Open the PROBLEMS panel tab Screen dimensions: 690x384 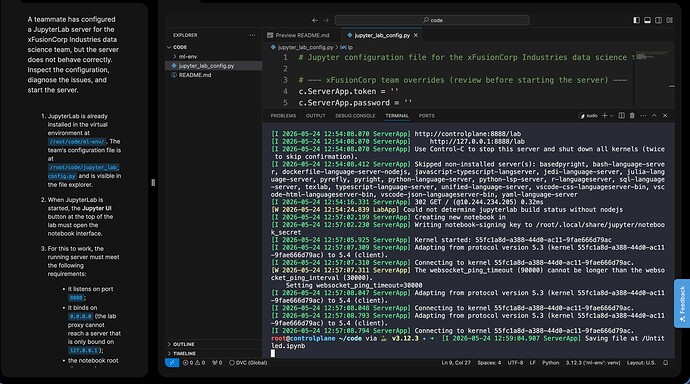click(x=283, y=116)
